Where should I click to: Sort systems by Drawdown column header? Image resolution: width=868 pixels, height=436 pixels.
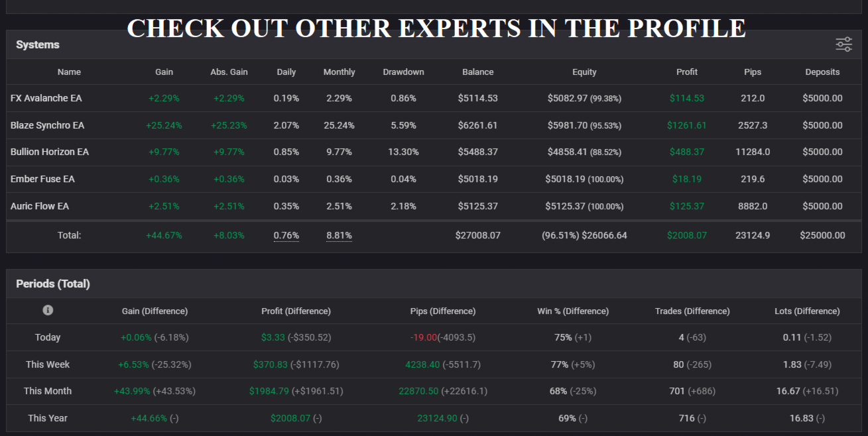(x=403, y=72)
